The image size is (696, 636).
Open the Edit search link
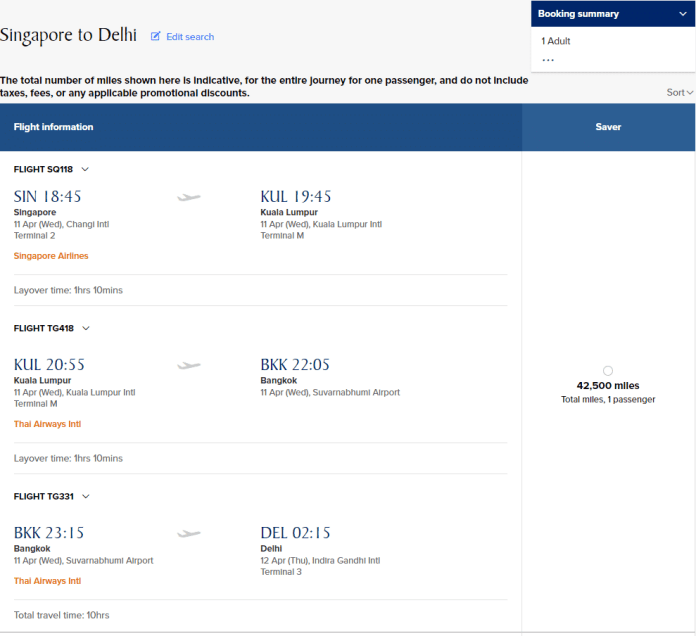tap(190, 37)
